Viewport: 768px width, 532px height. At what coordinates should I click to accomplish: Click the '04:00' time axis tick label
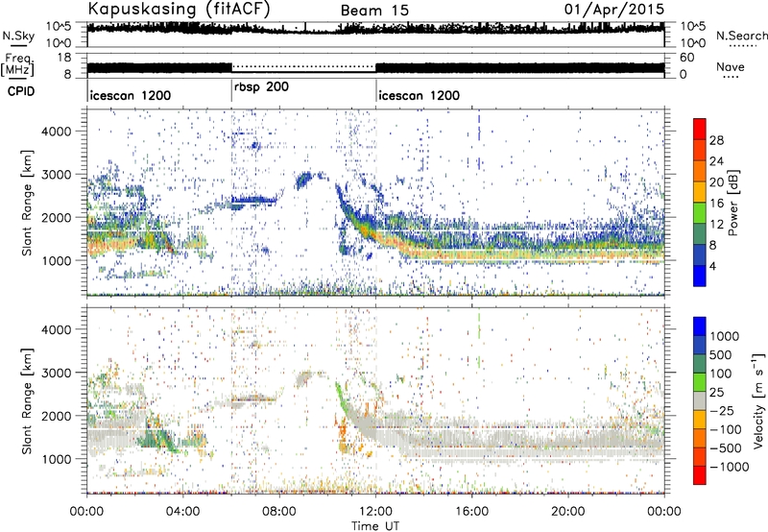click(x=182, y=512)
